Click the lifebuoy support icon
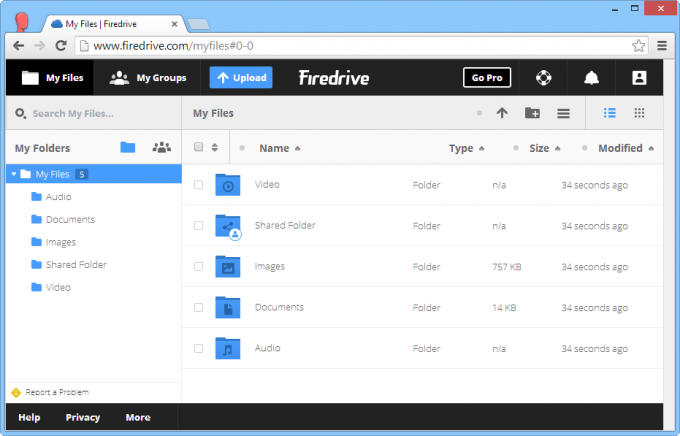The height and width of the screenshot is (436, 680). [x=543, y=78]
